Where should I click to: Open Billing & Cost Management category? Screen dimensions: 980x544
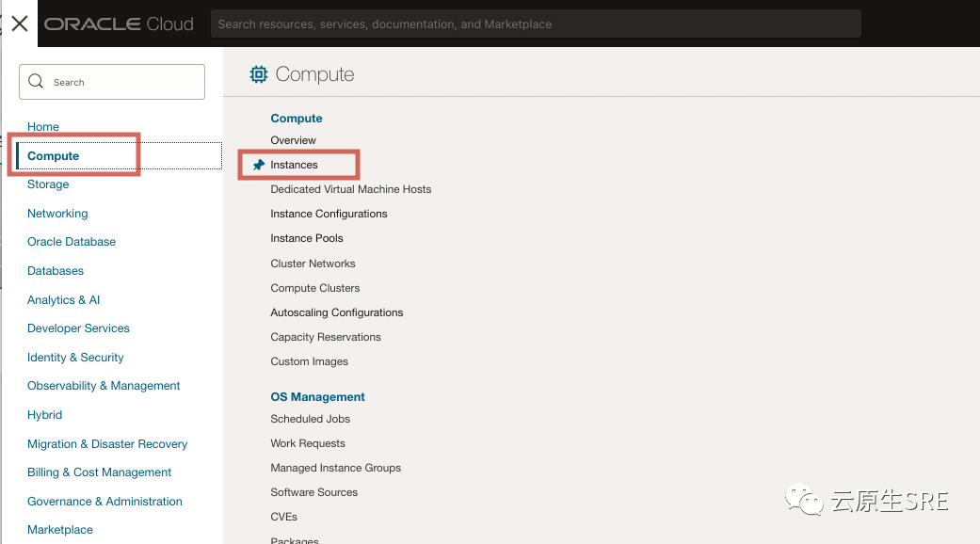(x=100, y=472)
